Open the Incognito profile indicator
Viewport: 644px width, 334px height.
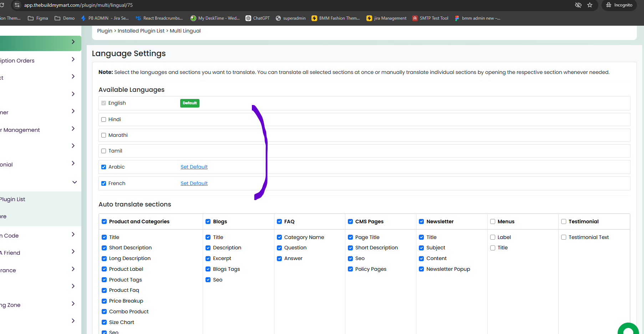pos(619,5)
